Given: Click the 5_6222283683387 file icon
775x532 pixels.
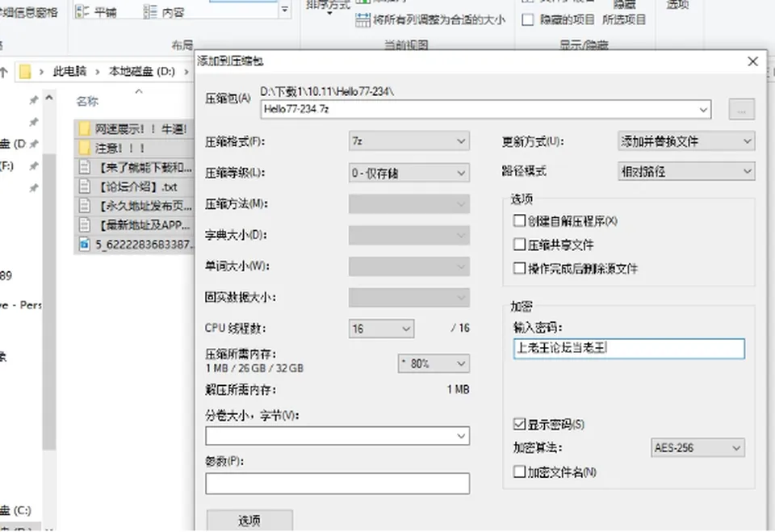Looking at the screenshot, I should pos(85,245).
